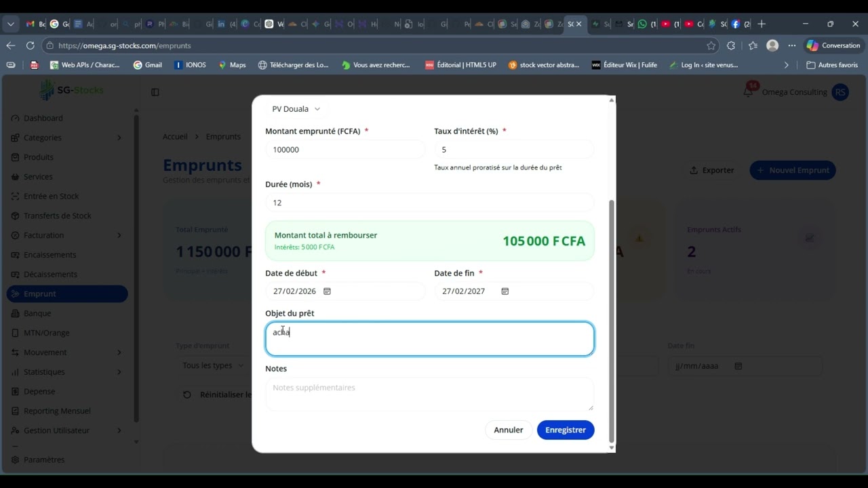The width and height of the screenshot is (868, 488).
Task: Go to Entrée en Stock
Action: (51, 197)
